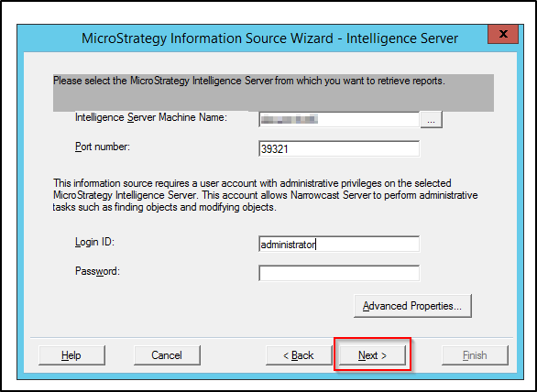
Task: Browse for server with the ellipsis button
Action: (432, 119)
